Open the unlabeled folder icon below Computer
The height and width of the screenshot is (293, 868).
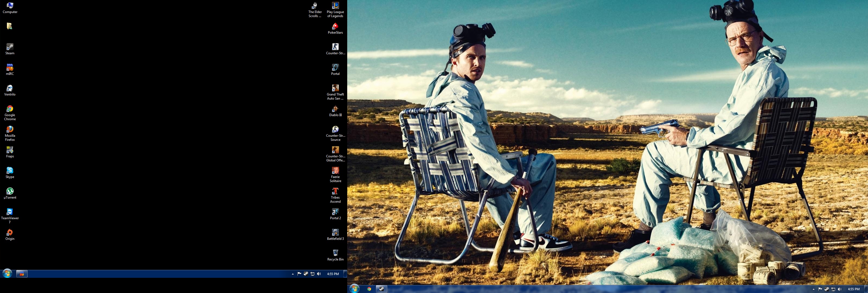pyautogui.click(x=9, y=26)
